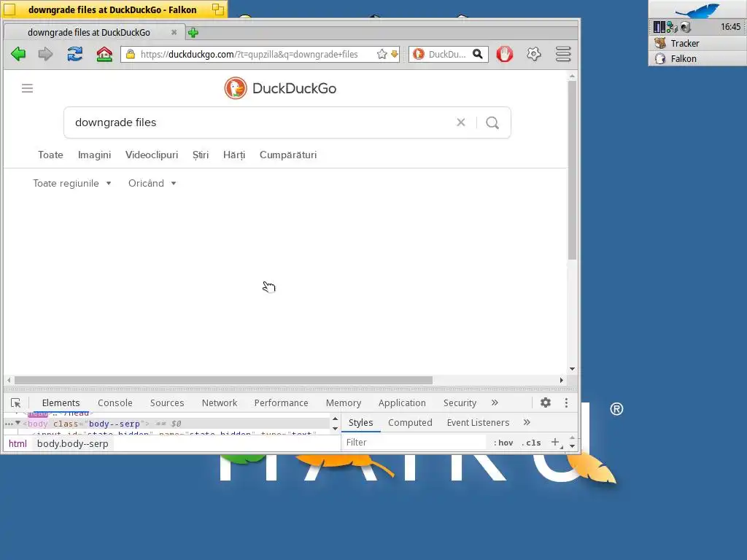The image size is (747, 560).
Task: Show more DevTools panels chevron
Action: point(495,402)
